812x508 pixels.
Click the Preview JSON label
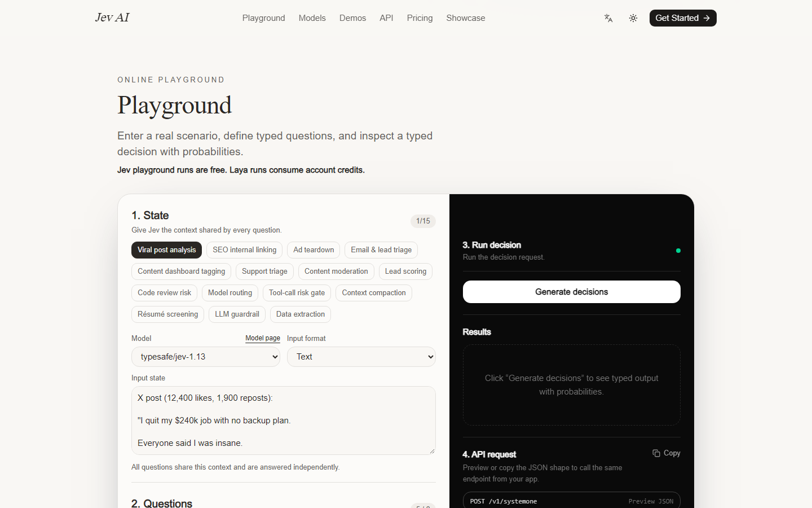651,501
